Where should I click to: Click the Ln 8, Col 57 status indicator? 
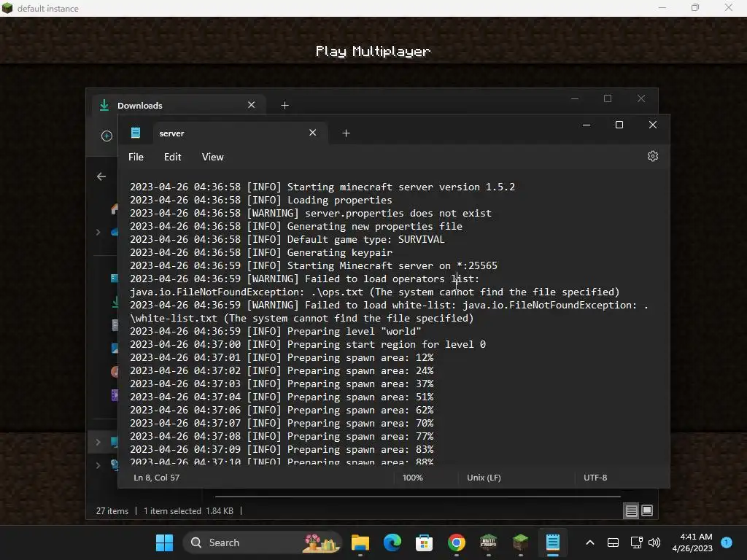tap(157, 478)
